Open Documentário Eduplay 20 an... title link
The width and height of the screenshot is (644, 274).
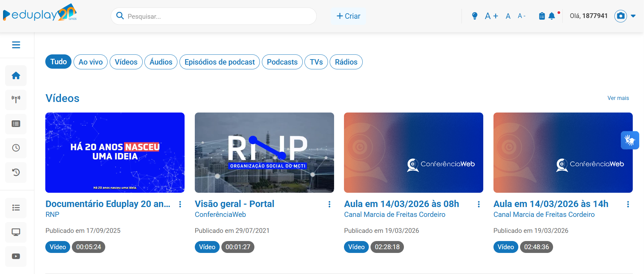(x=108, y=204)
